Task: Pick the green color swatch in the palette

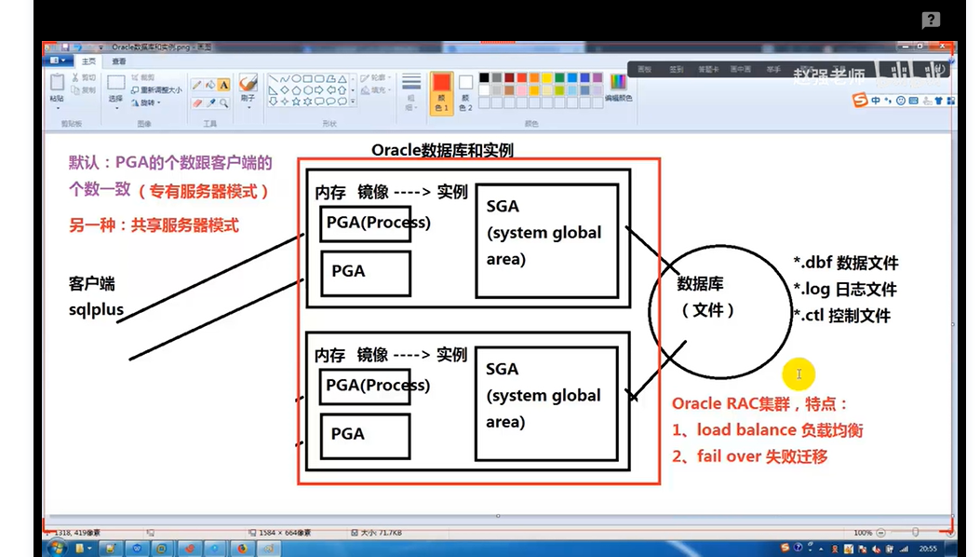Action: [x=559, y=77]
